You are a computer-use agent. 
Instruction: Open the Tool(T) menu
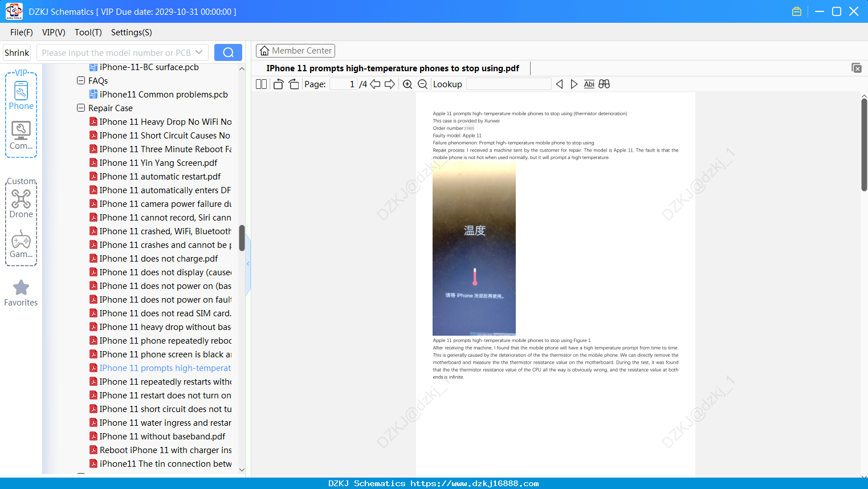click(88, 32)
